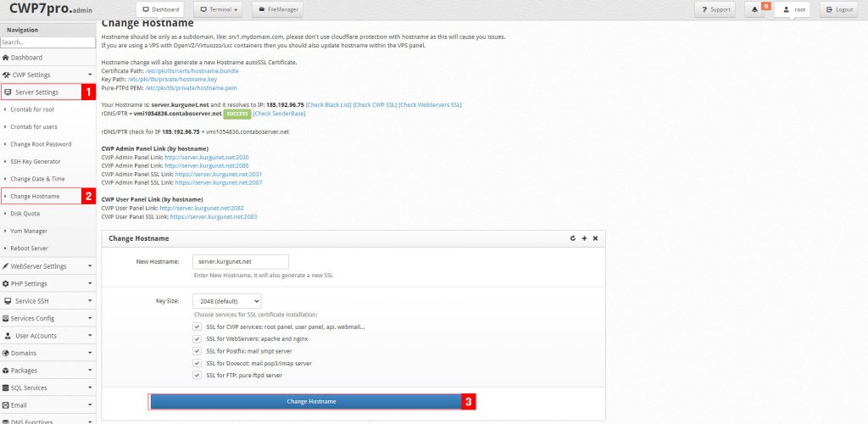Image resolution: width=868 pixels, height=424 pixels.
Task: Toggle SSL for Dovecot pop3/imap checkbox
Action: (x=197, y=363)
